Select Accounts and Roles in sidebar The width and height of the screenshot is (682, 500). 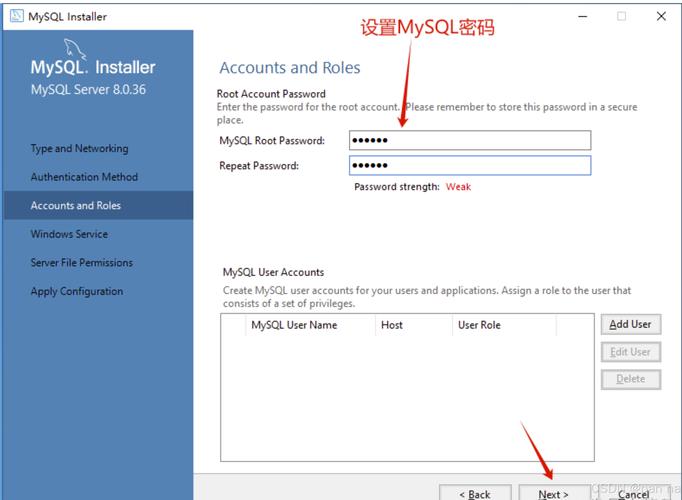(76, 206)
